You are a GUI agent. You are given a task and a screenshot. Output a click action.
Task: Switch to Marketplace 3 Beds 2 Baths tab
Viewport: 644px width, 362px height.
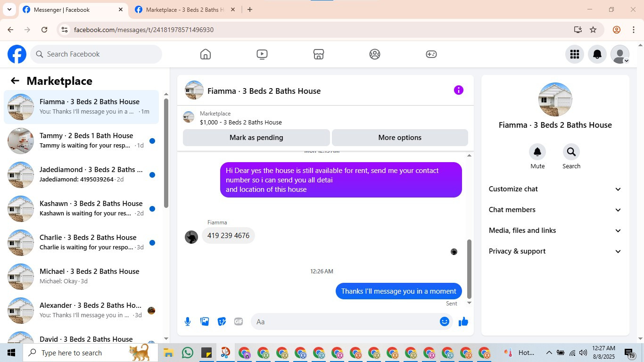(185, 10)
